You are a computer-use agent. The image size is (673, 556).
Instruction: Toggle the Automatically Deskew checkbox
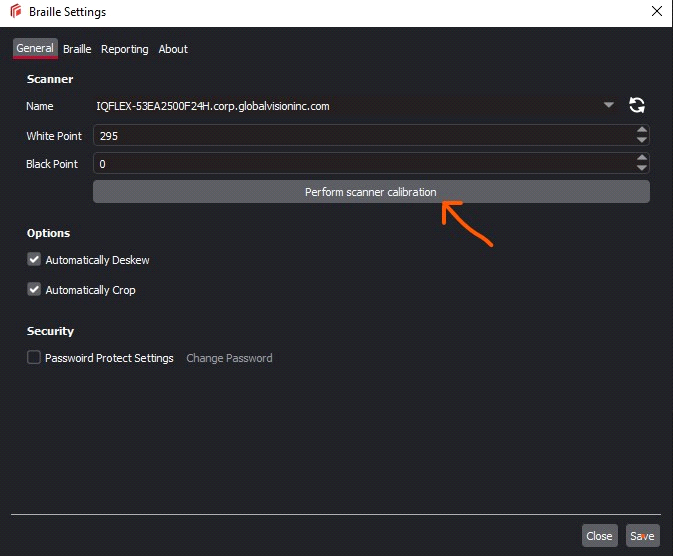34,260
